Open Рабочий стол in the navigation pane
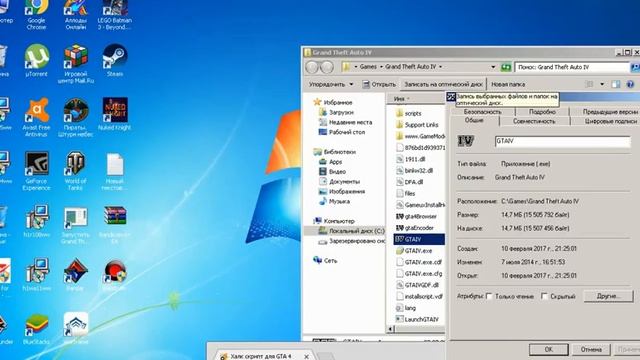This screenshot has height=360, width=640. click(x=342, y=132)
